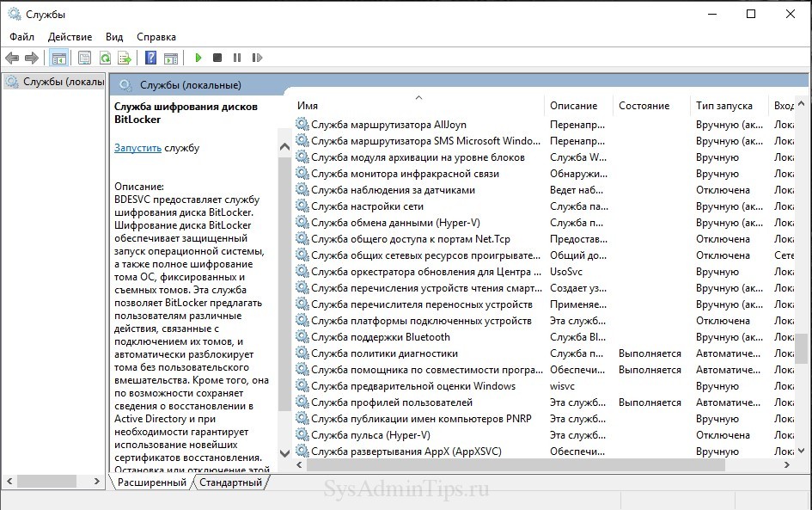Sort by the Описание column header
Image resolution: width=812 pixels, height=510 pixels.
point(578,105)
